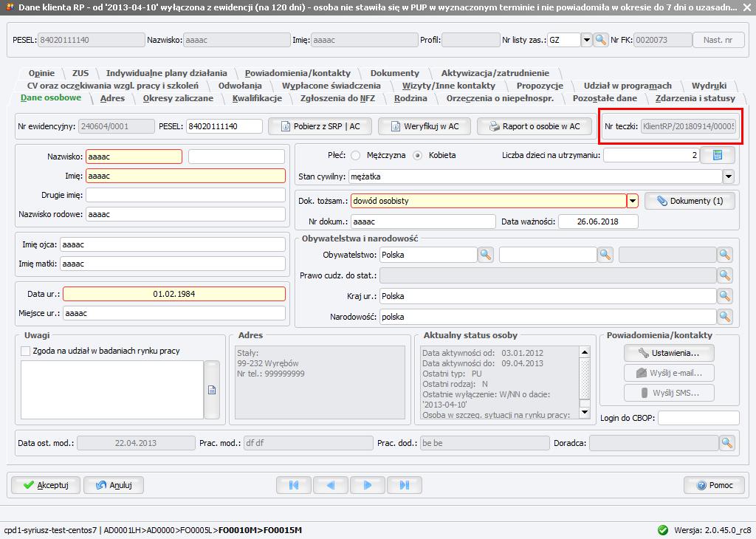Click the Anuluj button
The width and height of the screenshot is (756, 539).
tap(114, 485)
